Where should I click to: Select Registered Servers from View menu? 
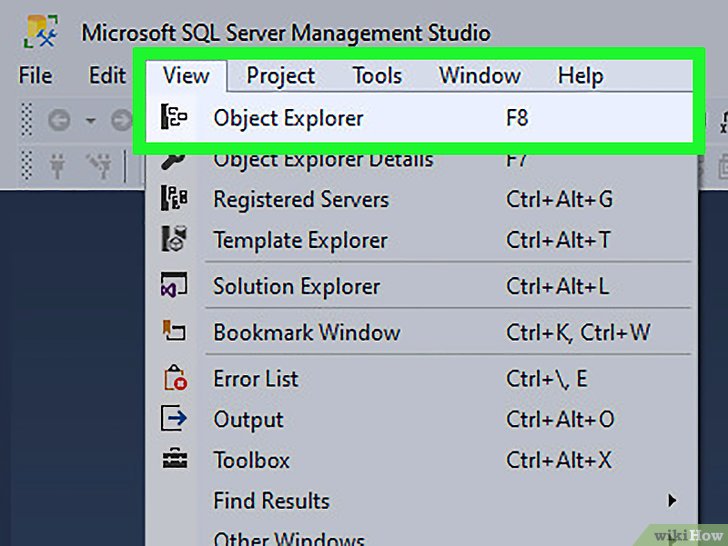point(422,200)
